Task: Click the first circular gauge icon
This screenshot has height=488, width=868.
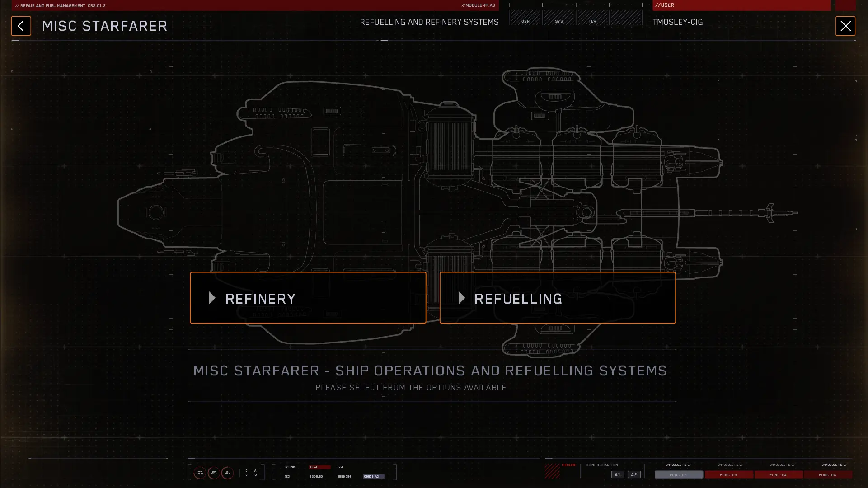Action: point(200,473)
